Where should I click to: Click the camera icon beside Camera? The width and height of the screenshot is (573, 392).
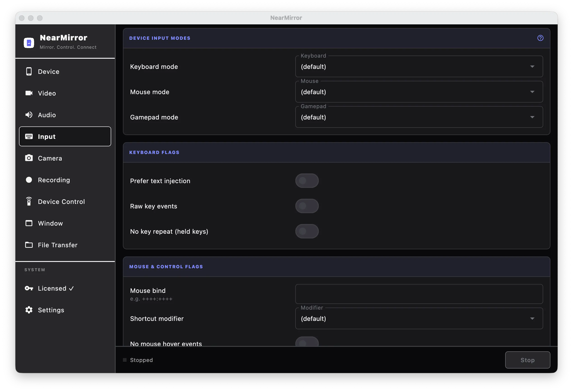(29, 158)
